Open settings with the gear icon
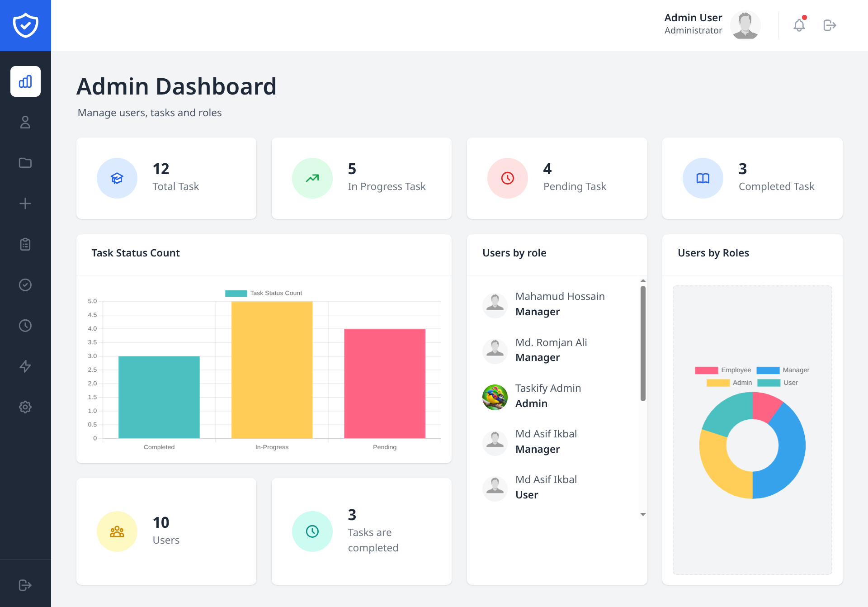The image size is (868, 607). point(25,407)
